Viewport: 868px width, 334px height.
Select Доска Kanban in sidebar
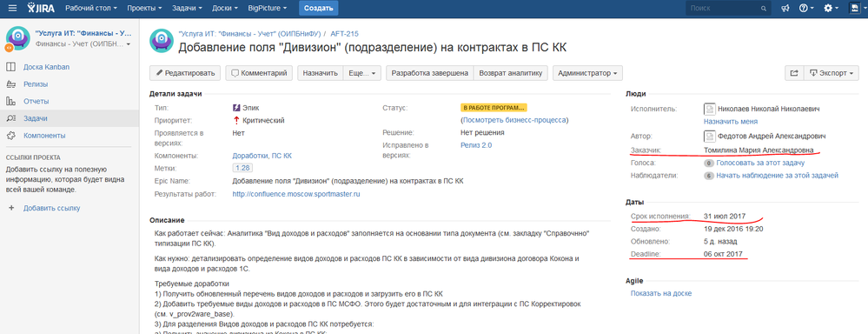[x=46, y=67]
